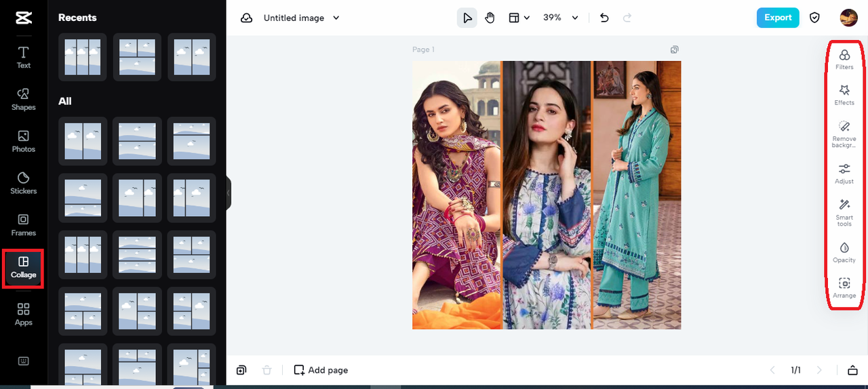Click the Undo arrow
Viewport: 868px width, 389px height.
tap(604, 18)
